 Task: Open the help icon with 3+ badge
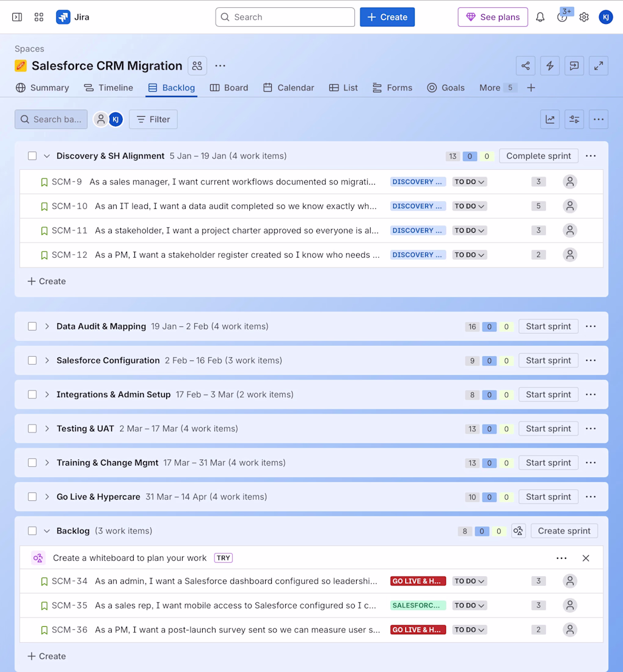pyautogui.click(x=562, y=17)
